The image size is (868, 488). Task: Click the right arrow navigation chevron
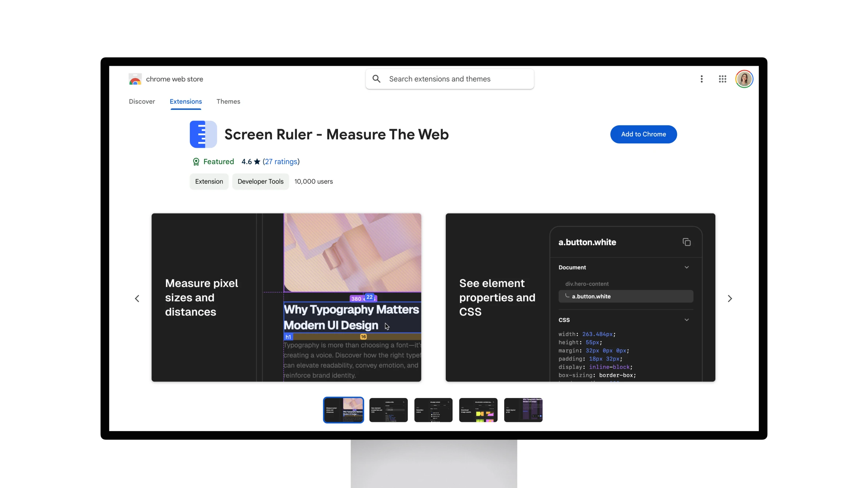click(x=730, y=298)
